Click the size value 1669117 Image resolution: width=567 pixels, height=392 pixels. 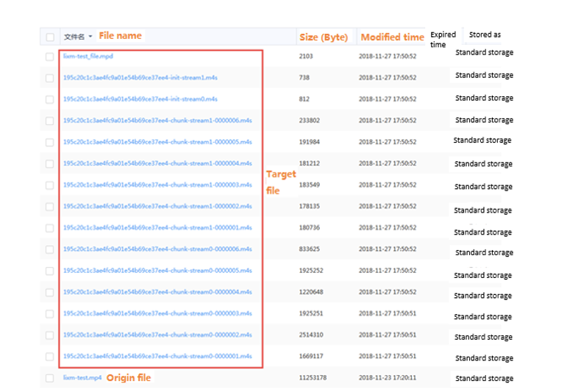pyautogui.click(x=311, y=356)
